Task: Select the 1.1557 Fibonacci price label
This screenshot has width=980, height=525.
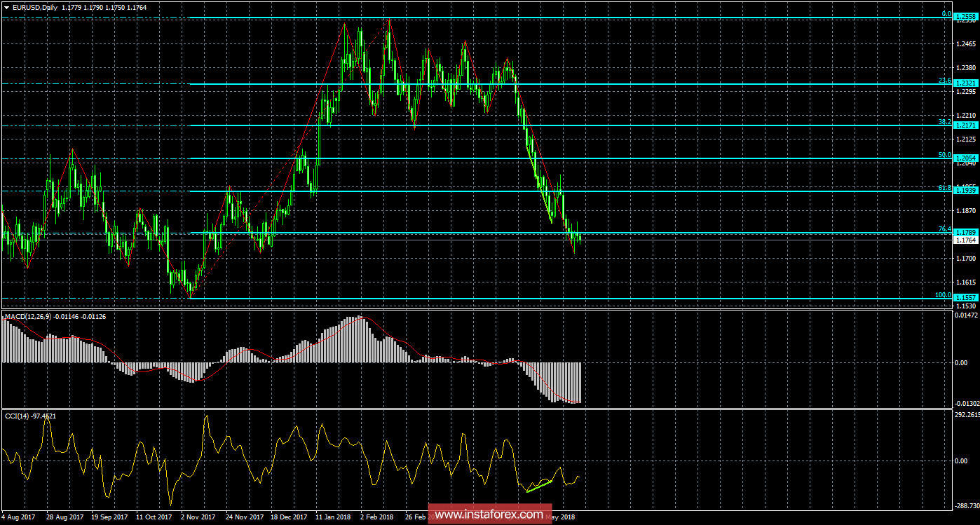Action: [x=966, y=298]
